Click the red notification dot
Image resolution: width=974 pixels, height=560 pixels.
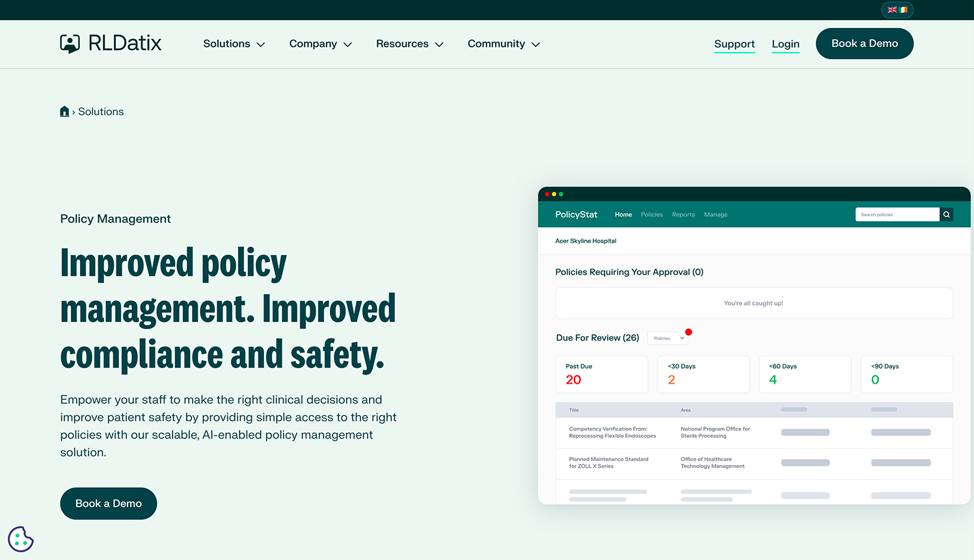click(688, 332)
